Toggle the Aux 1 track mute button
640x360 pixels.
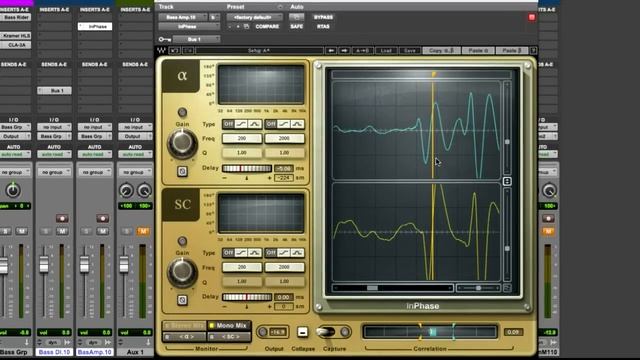coord(143,231)
